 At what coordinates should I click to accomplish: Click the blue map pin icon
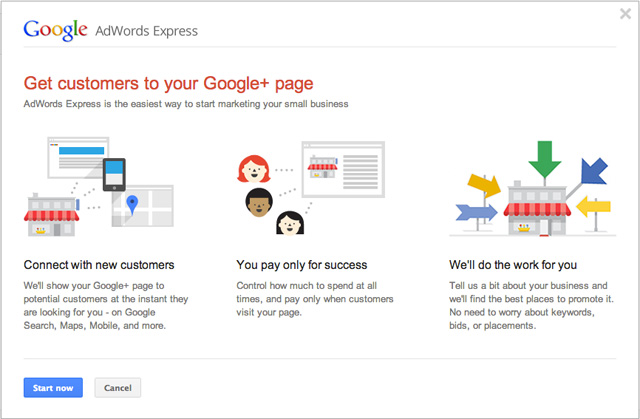pyautogui.click(x=132, y=205)
